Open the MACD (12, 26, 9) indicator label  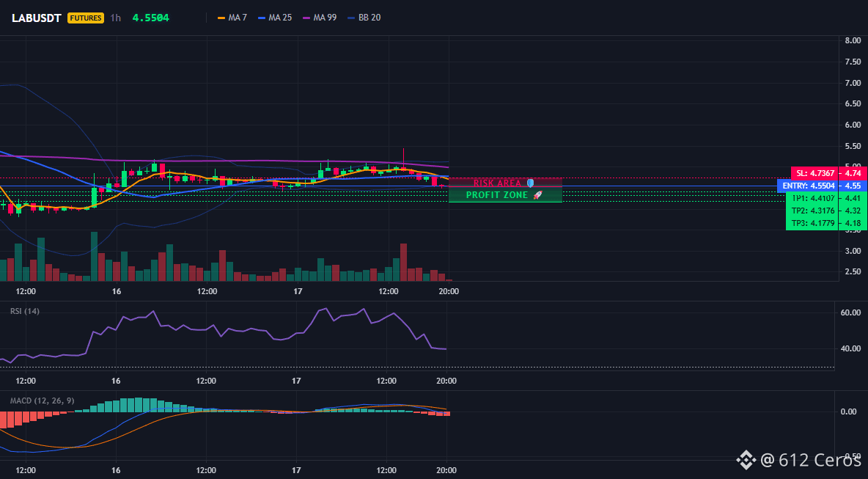tap(42, 401)
